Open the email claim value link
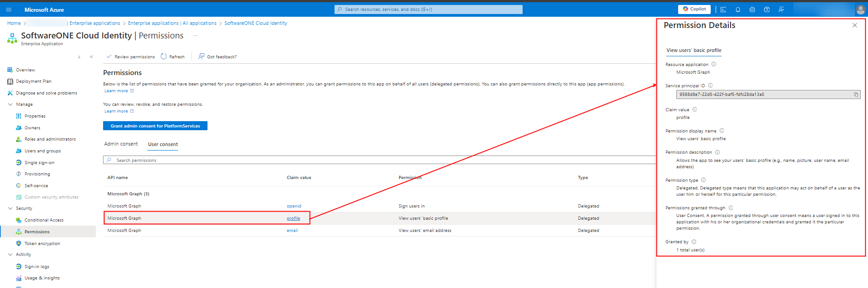The width and height of the screenshot is (868, 288). tap(292, 231)
